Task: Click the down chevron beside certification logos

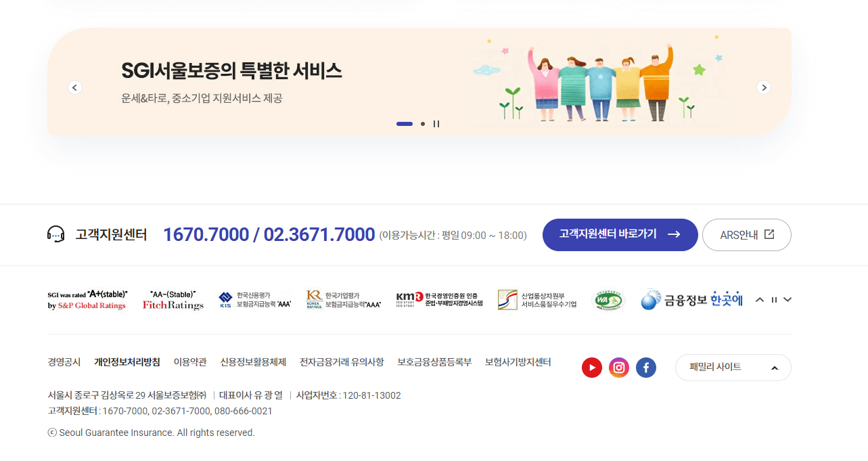Action: [x=787, y=299]
